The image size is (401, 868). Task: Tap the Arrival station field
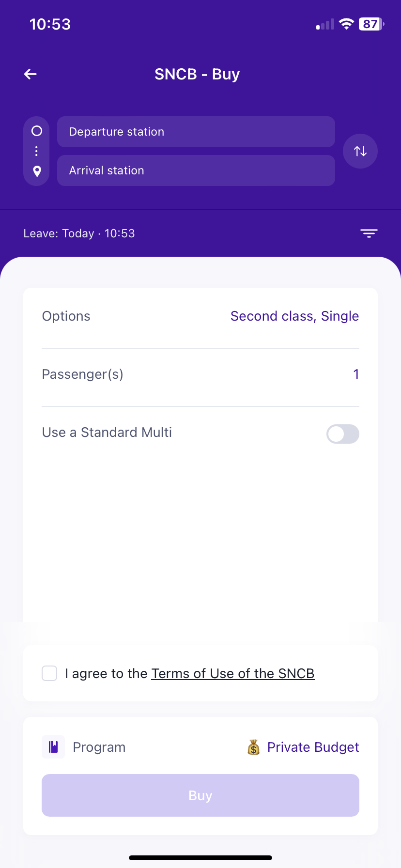[196, 170]
